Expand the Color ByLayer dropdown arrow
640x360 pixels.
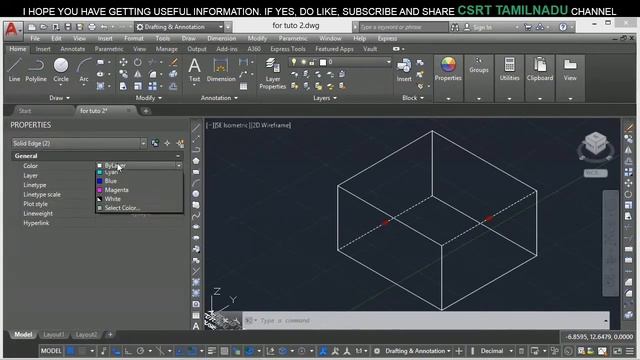(179, 165)
